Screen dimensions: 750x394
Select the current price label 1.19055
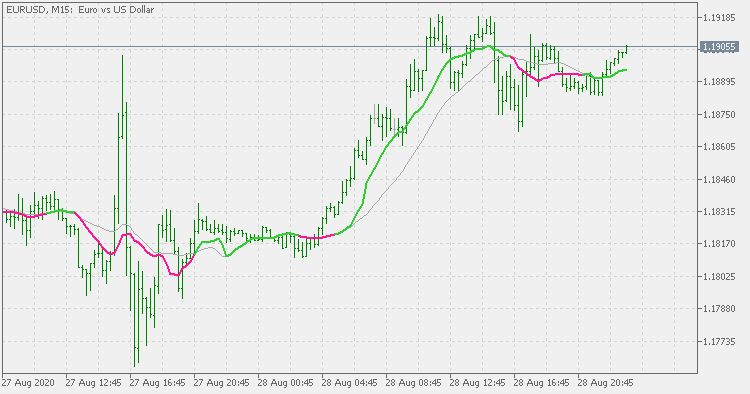click(718, 47)
